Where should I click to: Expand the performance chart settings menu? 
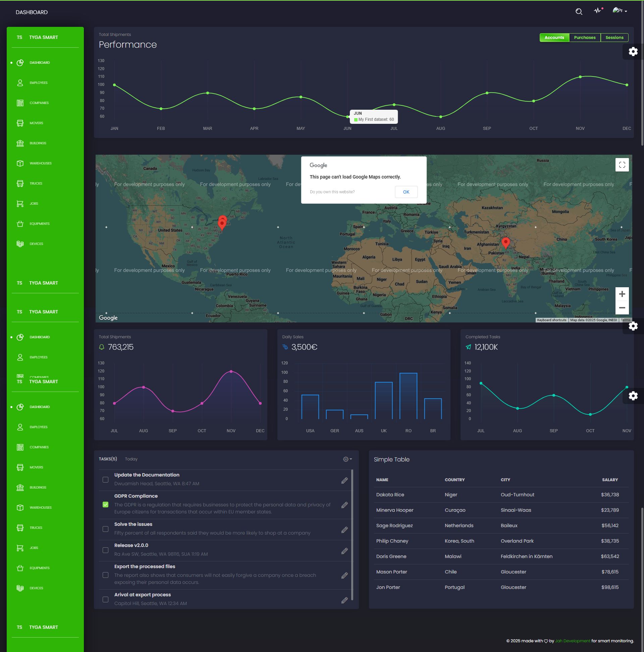633,52
